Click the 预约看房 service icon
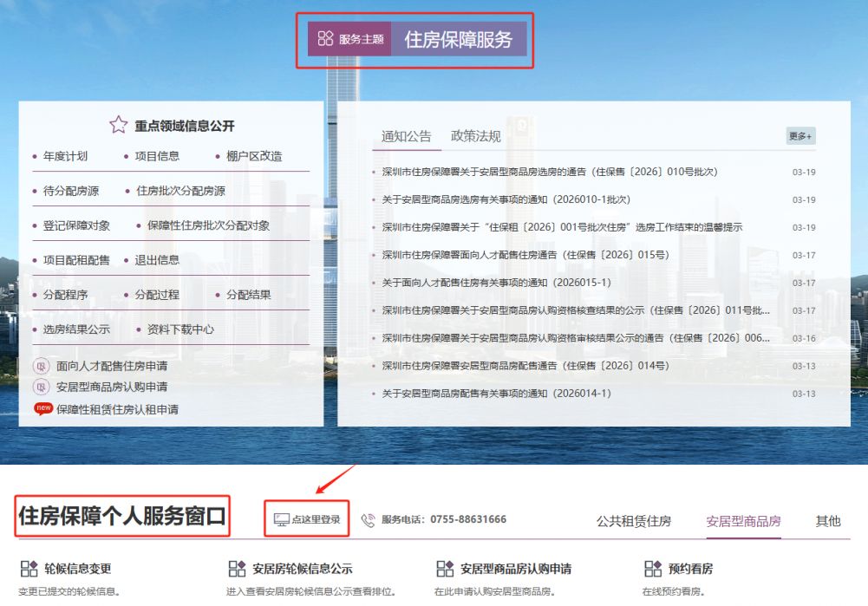 point(651,570)
